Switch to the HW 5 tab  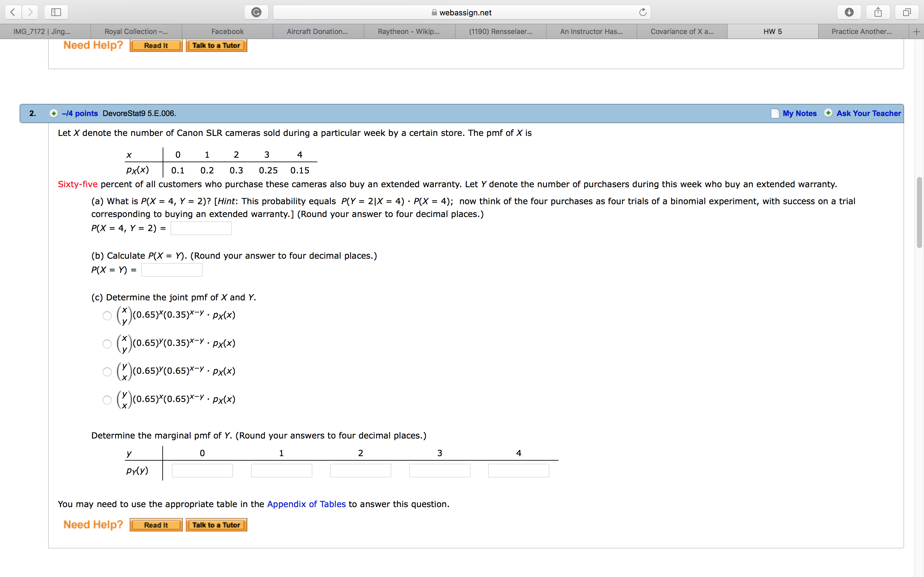tap(773, 31)
